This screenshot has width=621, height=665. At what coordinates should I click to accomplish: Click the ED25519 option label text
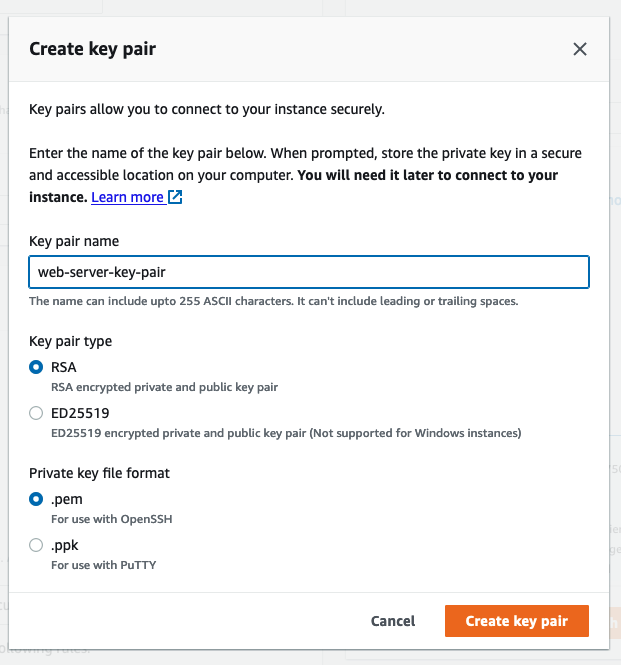(x=80, y=412)
